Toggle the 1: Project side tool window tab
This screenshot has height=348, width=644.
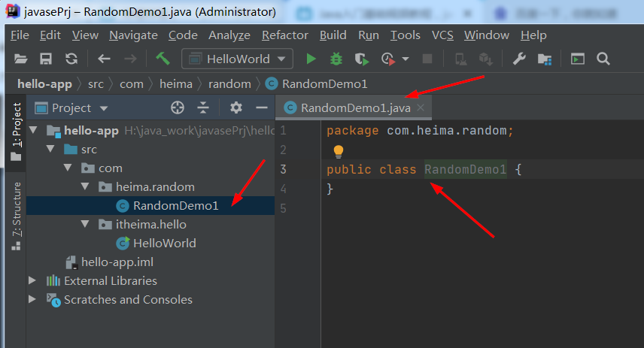click(16, 132)
